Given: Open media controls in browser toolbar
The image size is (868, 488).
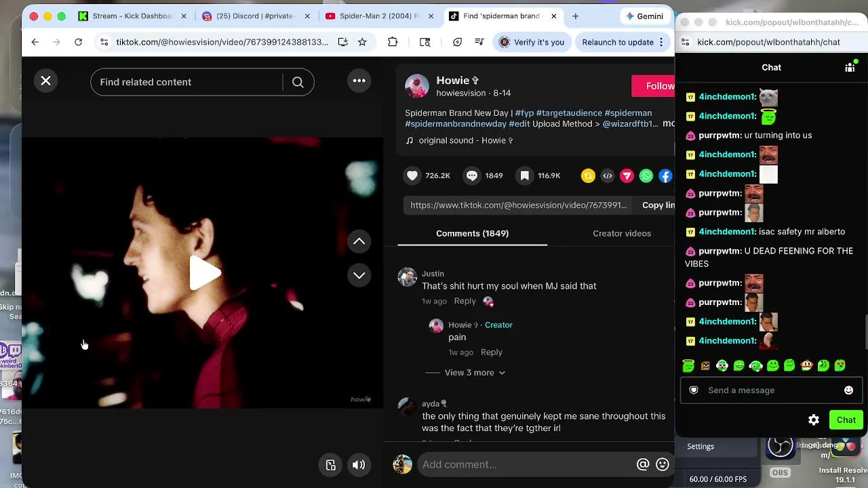Looking at the screenshot, I should pyautogui.click(x=479, y=42).
